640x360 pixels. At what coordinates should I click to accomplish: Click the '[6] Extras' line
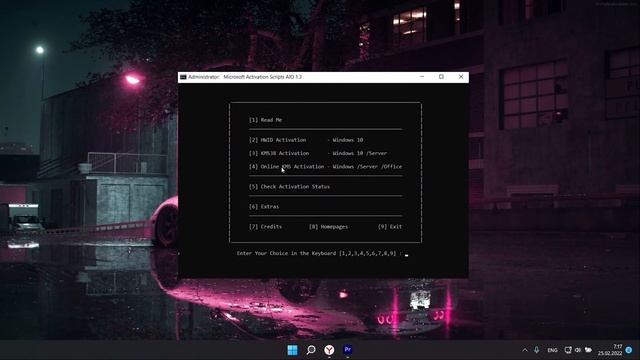point(264,207)
